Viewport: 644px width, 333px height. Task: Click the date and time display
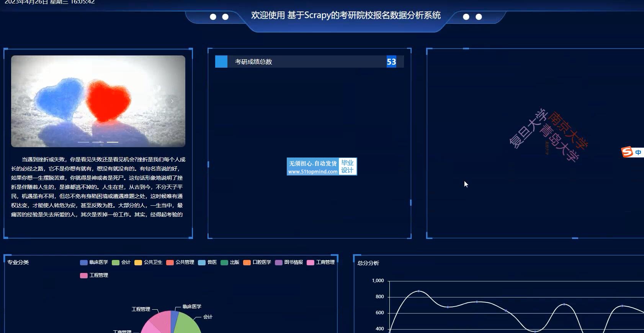(49, 2)
